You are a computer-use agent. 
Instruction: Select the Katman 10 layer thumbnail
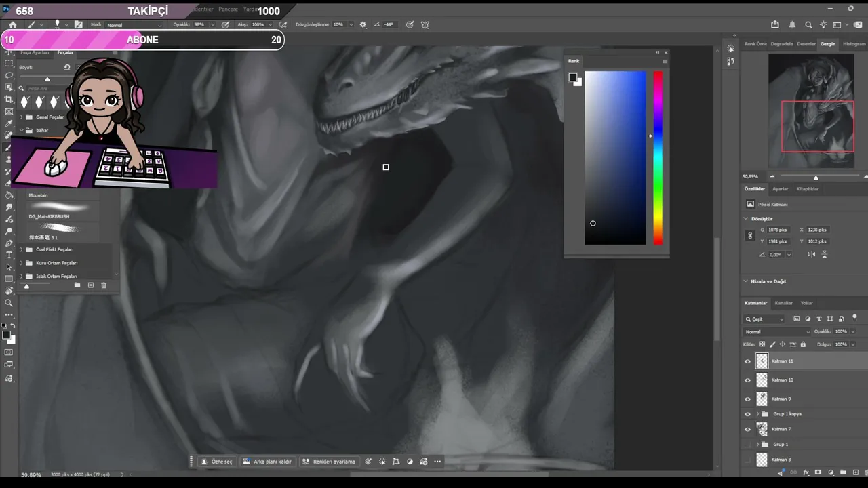click(762, 380)
